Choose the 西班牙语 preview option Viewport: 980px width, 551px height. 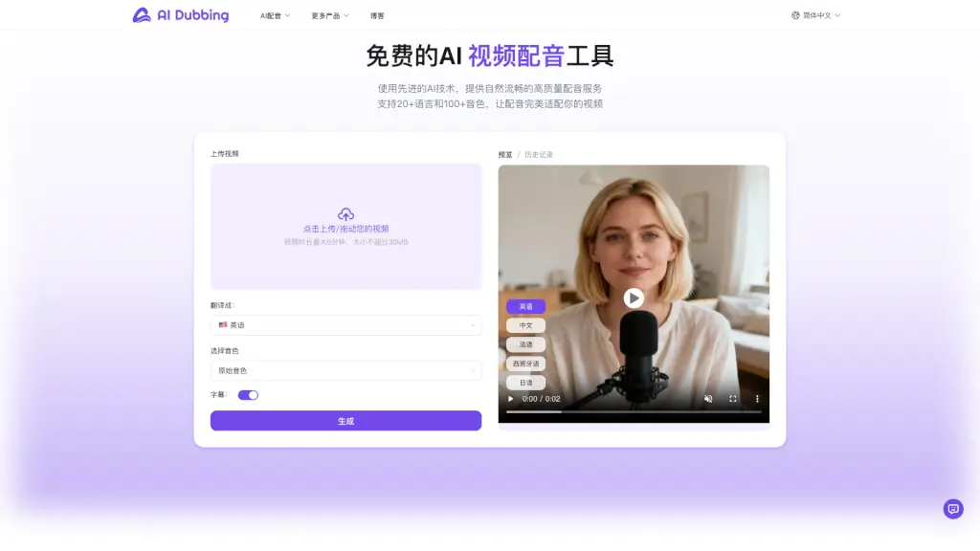(525, 364)
